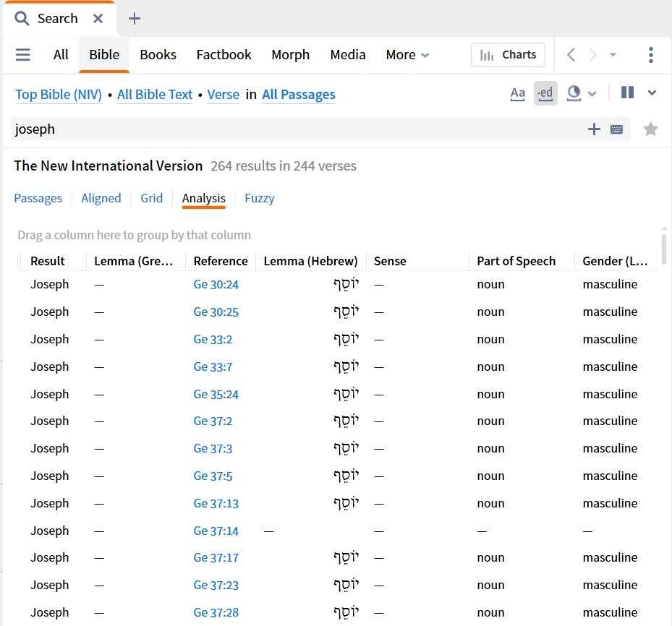Open the three-dot options menu
The height and width of the screenshot is (626, 672).
[x=651, y=55]
